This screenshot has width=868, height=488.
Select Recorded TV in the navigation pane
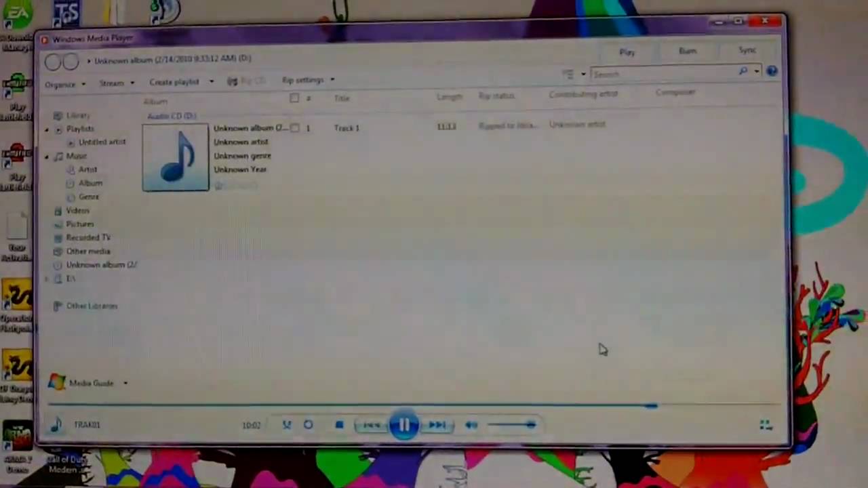(x=88, y=238)
